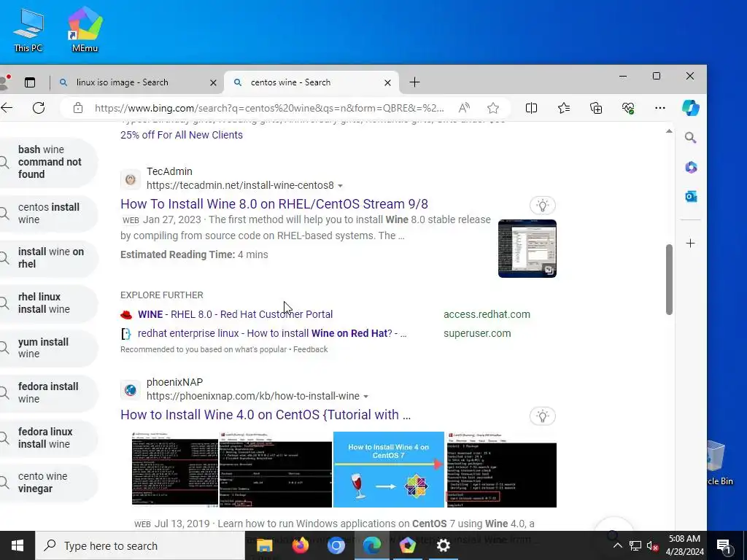Pick fedora linux install wine suggestion
This screenshot has height=560, width=747.
pos(47,437)
